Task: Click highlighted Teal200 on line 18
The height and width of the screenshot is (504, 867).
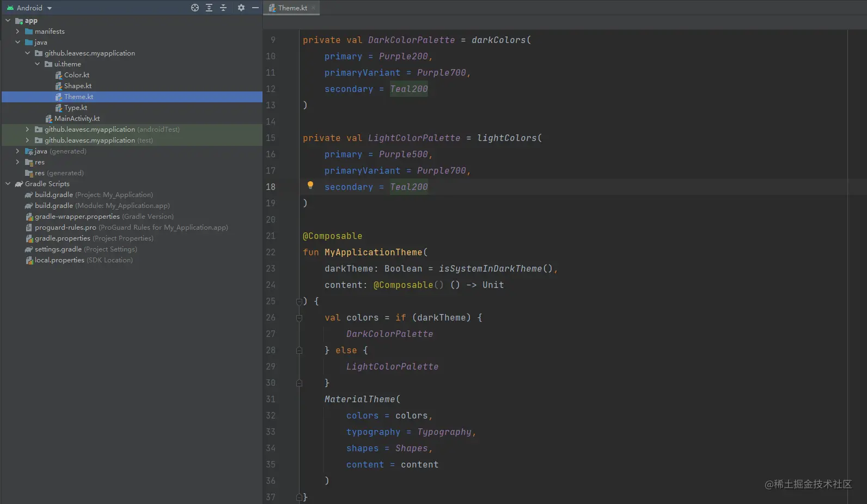Action: [409, 187]
